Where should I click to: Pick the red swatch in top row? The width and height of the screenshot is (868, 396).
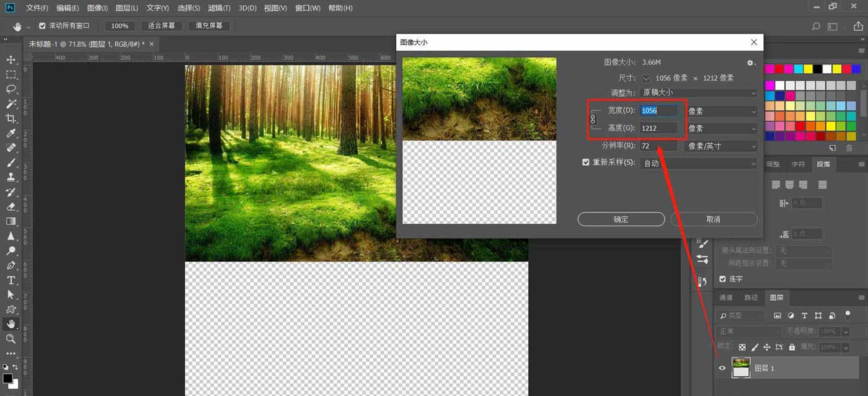779,69
